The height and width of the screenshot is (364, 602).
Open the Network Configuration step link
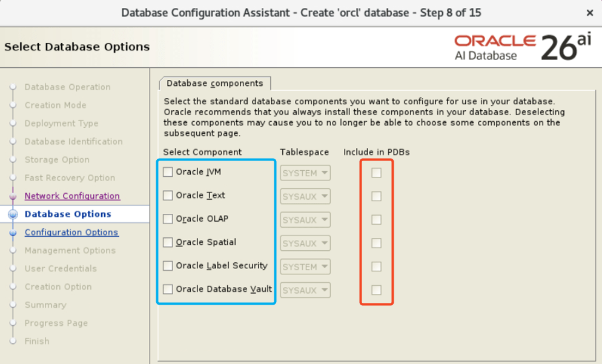72,196
